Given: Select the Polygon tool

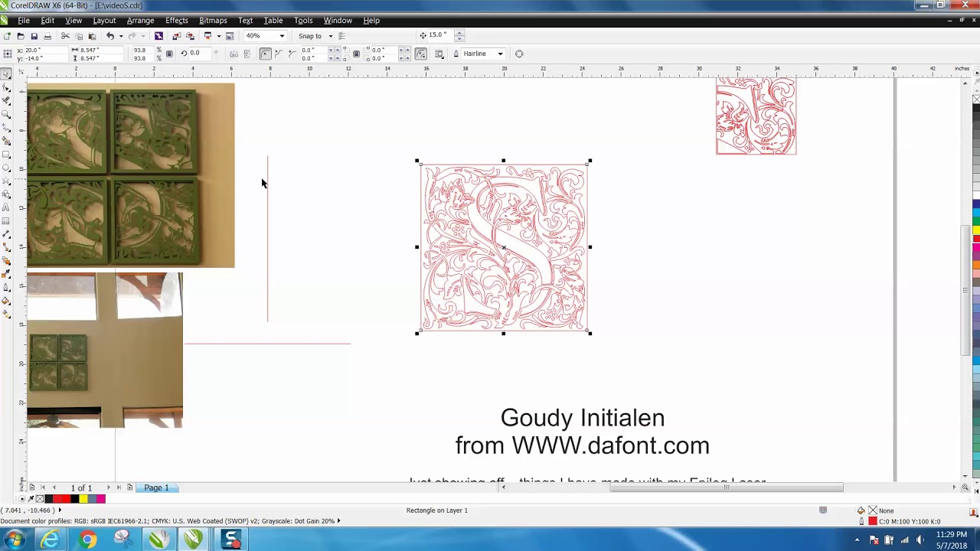Looking at the screenshot, I should 7,180.
